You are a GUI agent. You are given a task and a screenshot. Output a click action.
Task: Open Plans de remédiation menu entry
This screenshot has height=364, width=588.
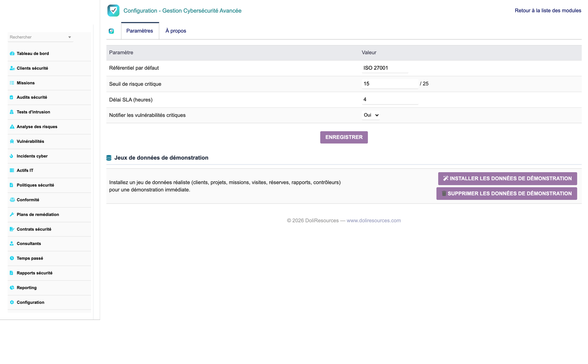point(38,214)
